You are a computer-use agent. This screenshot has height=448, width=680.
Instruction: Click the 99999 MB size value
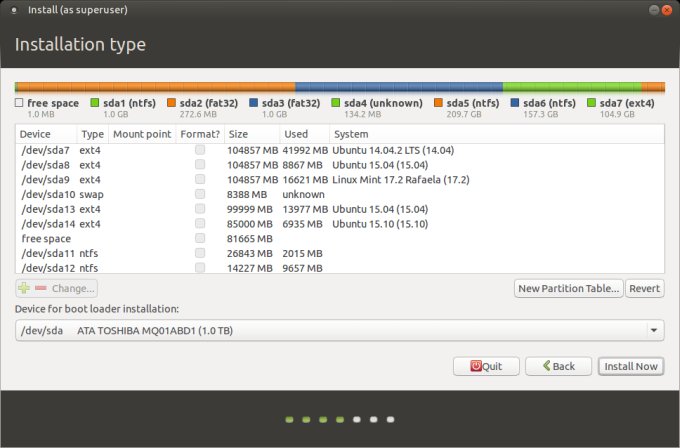pos(250,209)
